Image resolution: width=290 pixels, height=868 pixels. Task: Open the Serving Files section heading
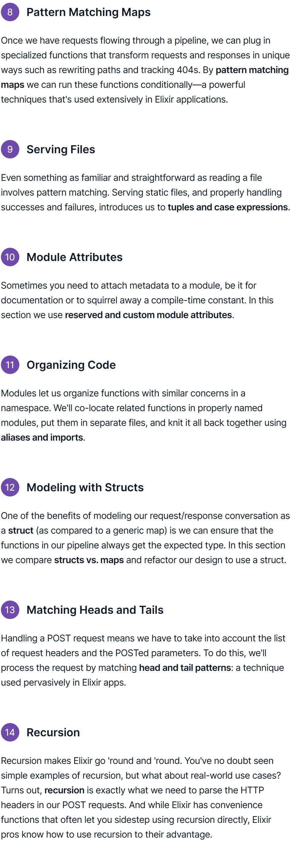coord(61,149)
